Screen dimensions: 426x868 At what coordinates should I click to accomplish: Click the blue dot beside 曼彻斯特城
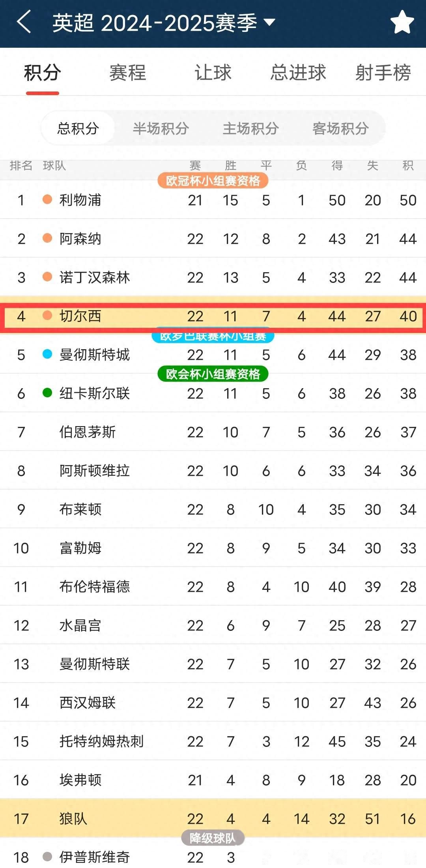click(x=47, y=354)
